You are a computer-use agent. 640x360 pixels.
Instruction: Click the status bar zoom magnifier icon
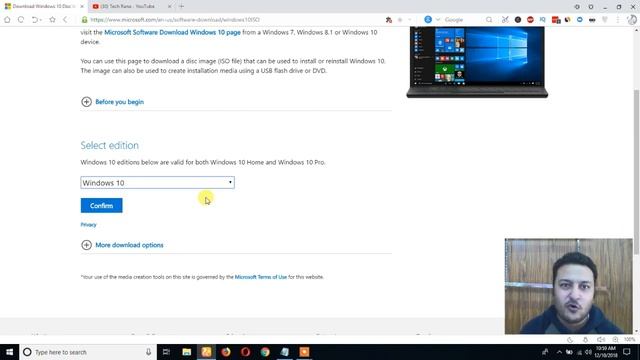[615, 340]
